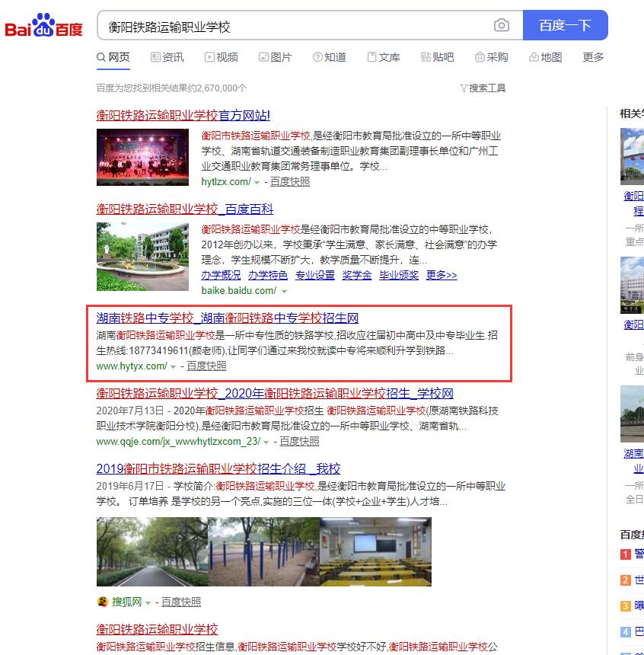Click the 搜狐网 source name

coord(127,602)
